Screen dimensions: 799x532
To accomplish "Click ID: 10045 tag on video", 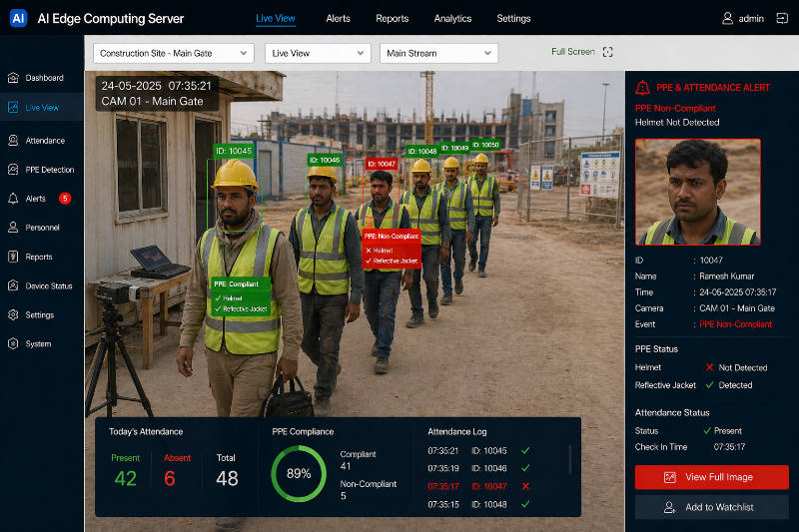I will pyautogui.click(x=234, y=151).
